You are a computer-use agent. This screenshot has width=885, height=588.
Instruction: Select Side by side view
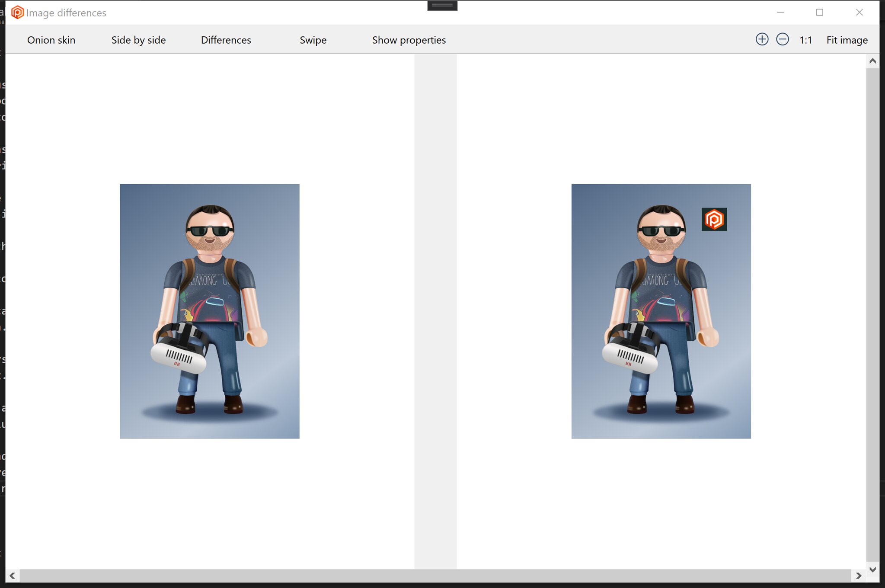pyautogui.click(x=138, y=40)
